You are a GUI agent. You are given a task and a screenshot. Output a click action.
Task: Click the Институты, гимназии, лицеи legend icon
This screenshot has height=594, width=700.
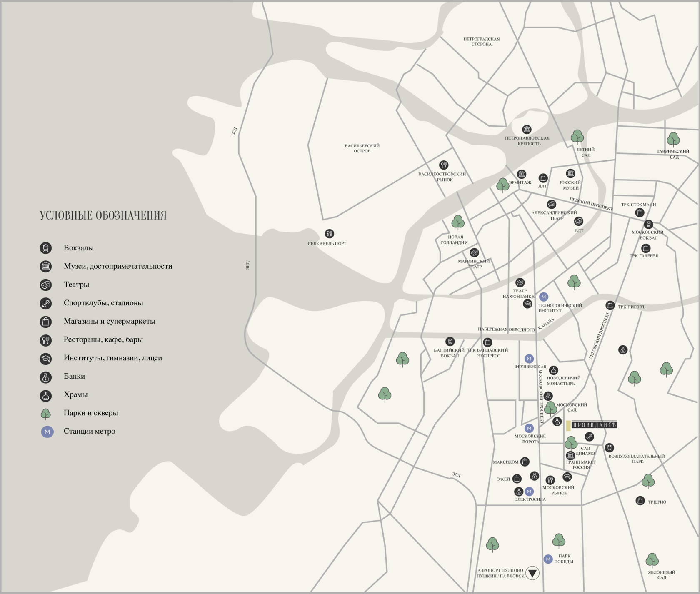46,358
